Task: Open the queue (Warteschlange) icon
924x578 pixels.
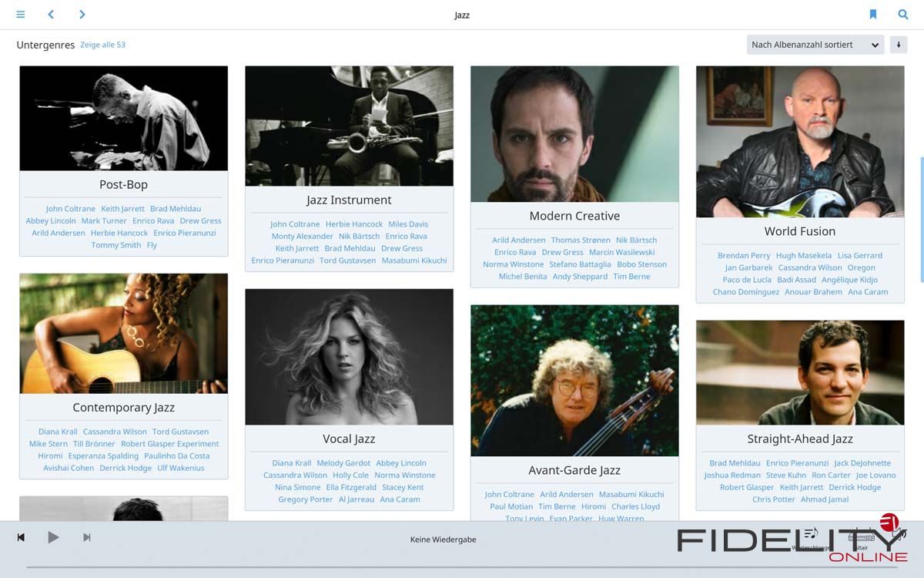Action: pos(811,534)
